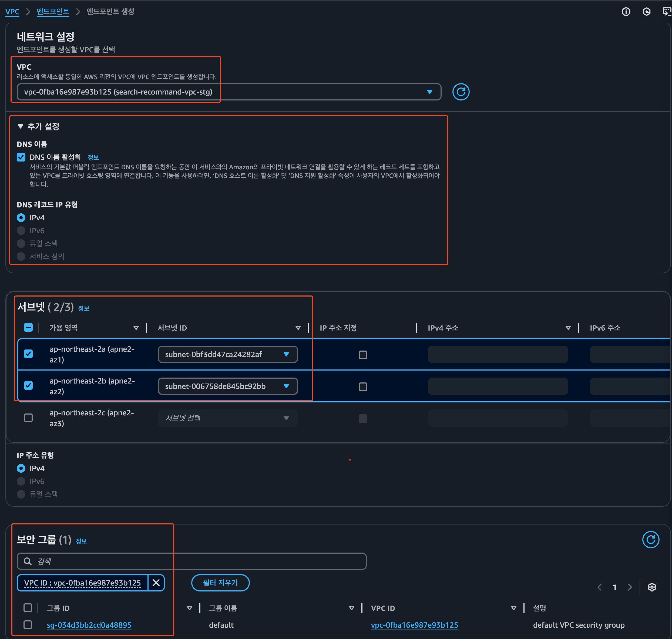
Task: Refresh the VPC list with circular arrow
Action: (x=461, y=92)
